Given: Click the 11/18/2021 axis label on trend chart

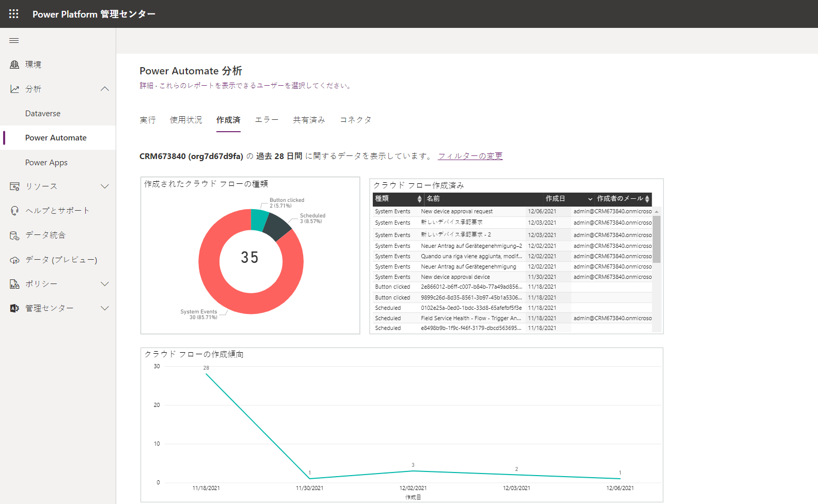Looking at the screenshot, I should click(x=206, y=488).
